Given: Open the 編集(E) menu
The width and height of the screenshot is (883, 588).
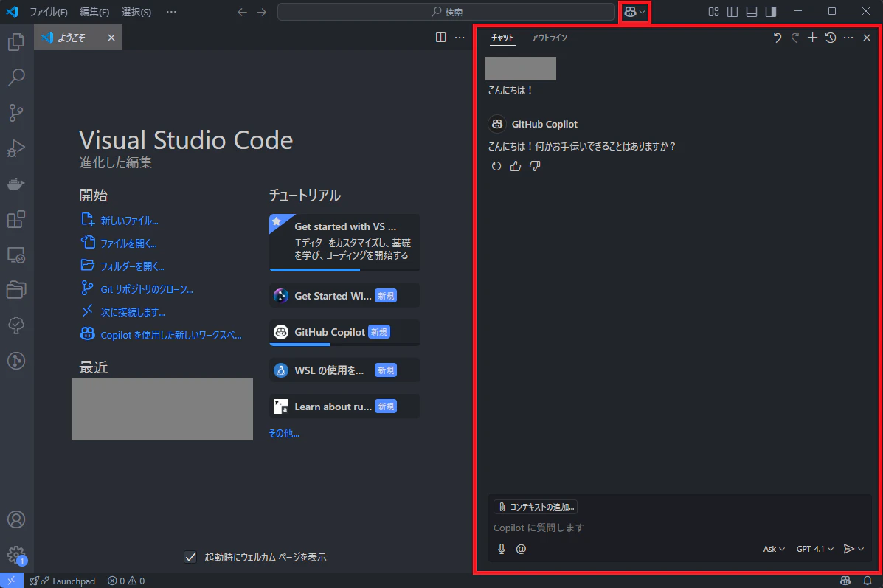Looking at the screenshot, I should point(94,12).
